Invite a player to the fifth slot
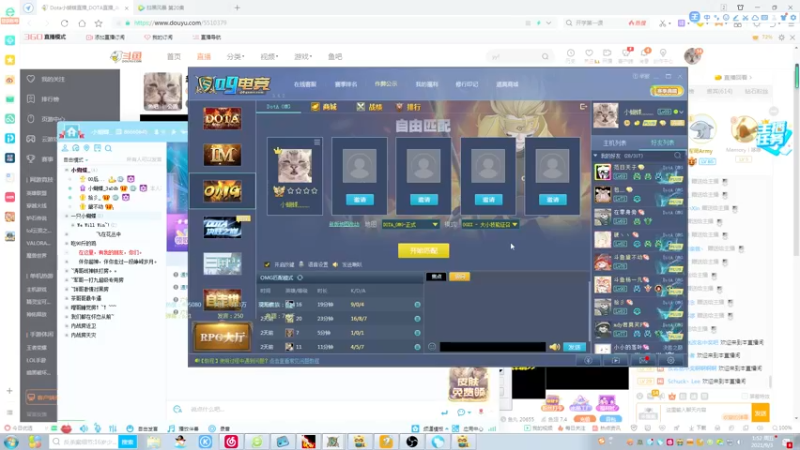The width and height of the screenshot is (800, 450). (x=553, y=199)
